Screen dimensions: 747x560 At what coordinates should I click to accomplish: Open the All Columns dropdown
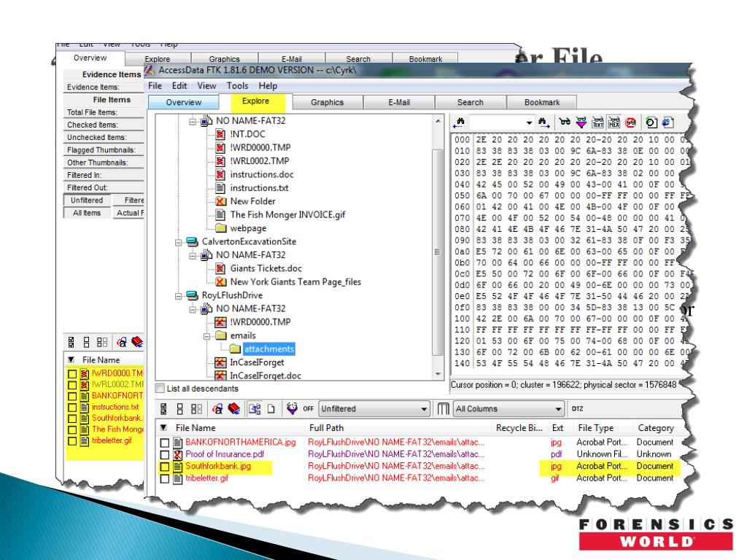[x=558, y=408]
